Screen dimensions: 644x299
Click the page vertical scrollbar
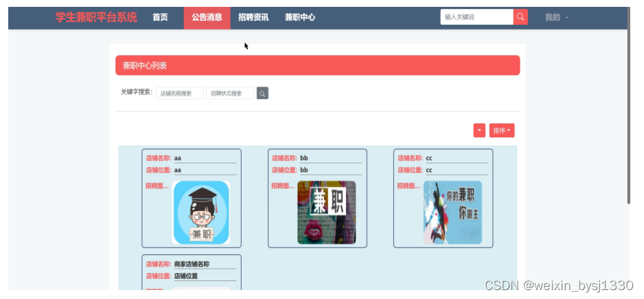(628, 105)
